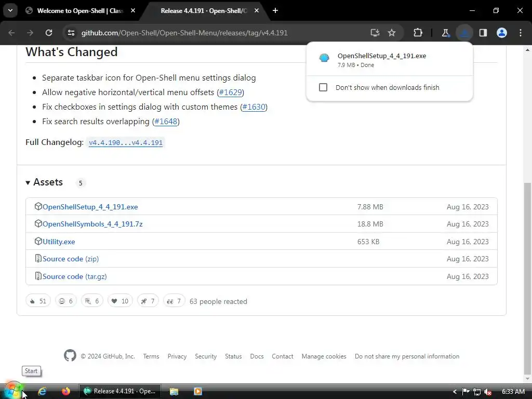532x399 pixels.
Task: Click the heart reaction 10
Action: click(120, 301)
